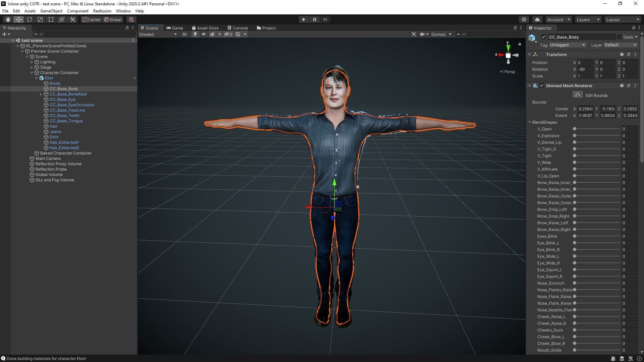Select the Rotate tool
644x362 pixels.
[30, 19]
